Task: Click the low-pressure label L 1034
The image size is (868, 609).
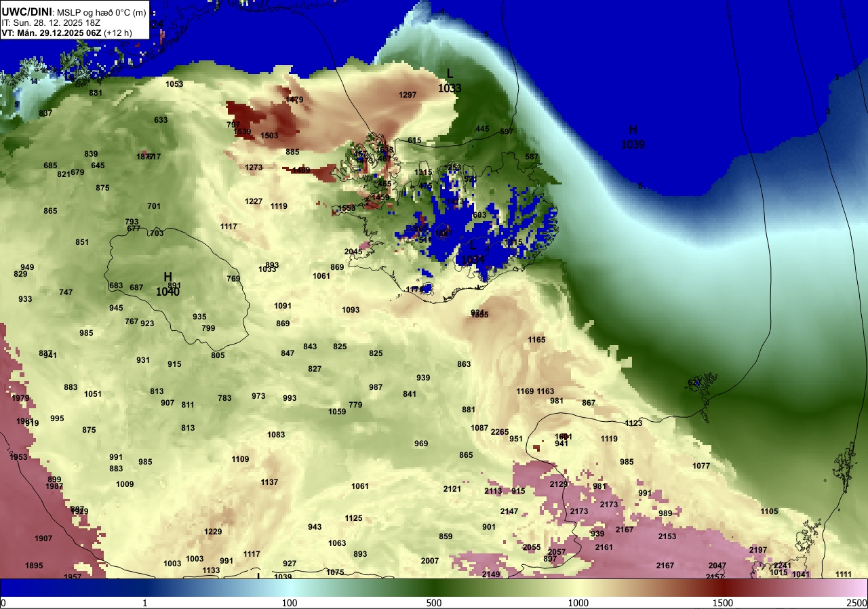Action: pyautogui.click(x=473, y=252)
